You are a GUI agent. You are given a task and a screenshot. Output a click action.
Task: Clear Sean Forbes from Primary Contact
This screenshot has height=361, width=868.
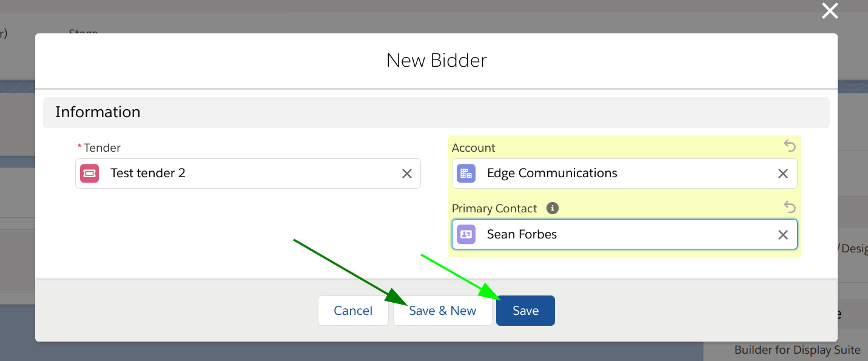click(783, 235)
